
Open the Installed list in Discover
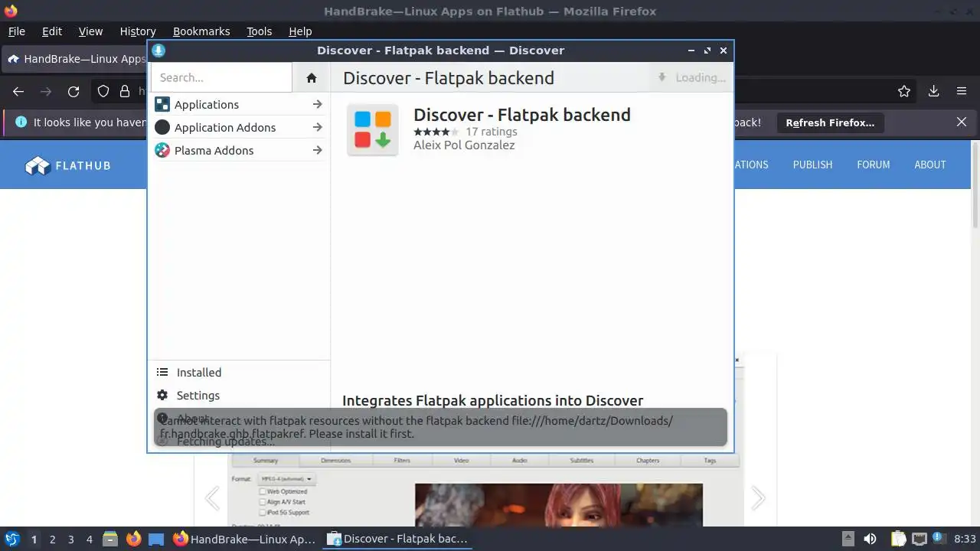click(238, 373)
